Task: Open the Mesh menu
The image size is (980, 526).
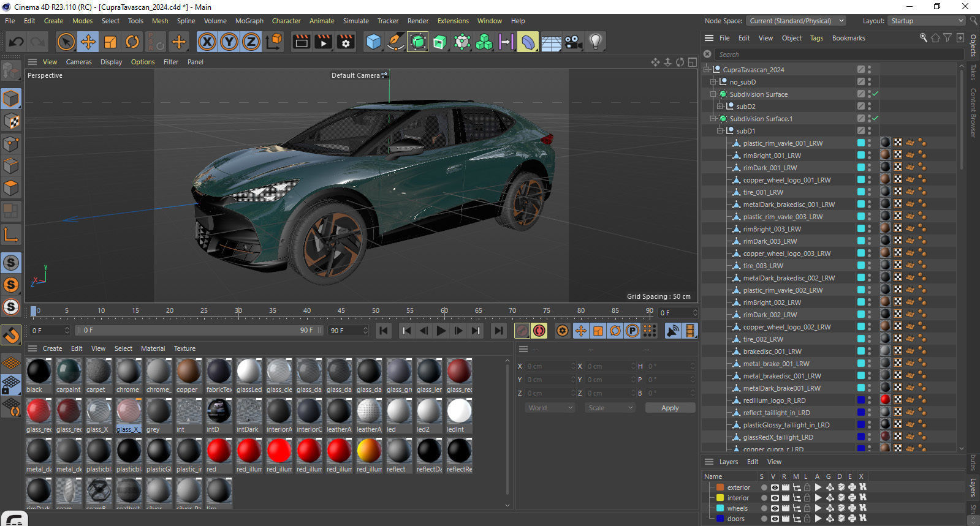Action: tap(160, 21)
